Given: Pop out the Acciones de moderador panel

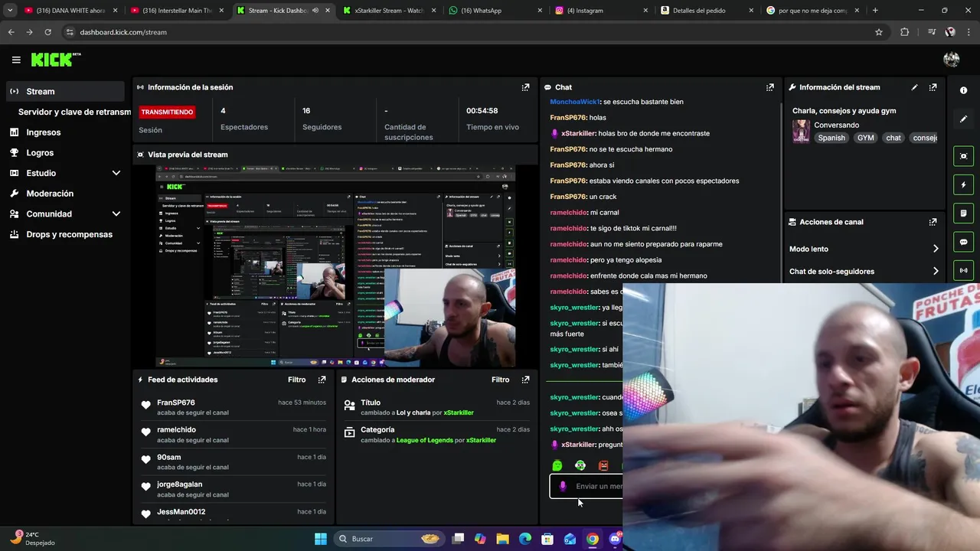Looking at the screenshot, I should [x=525, y=380].
